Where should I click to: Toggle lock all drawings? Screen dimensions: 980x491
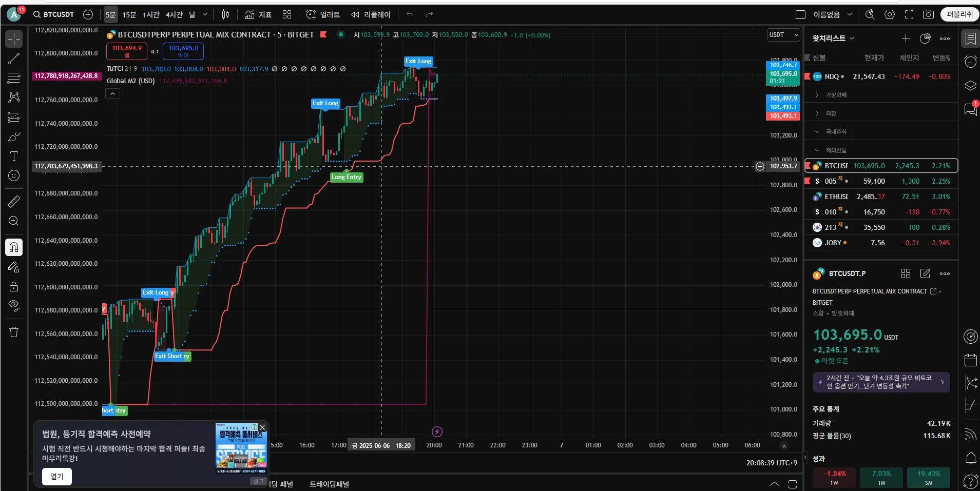(14, 286)
